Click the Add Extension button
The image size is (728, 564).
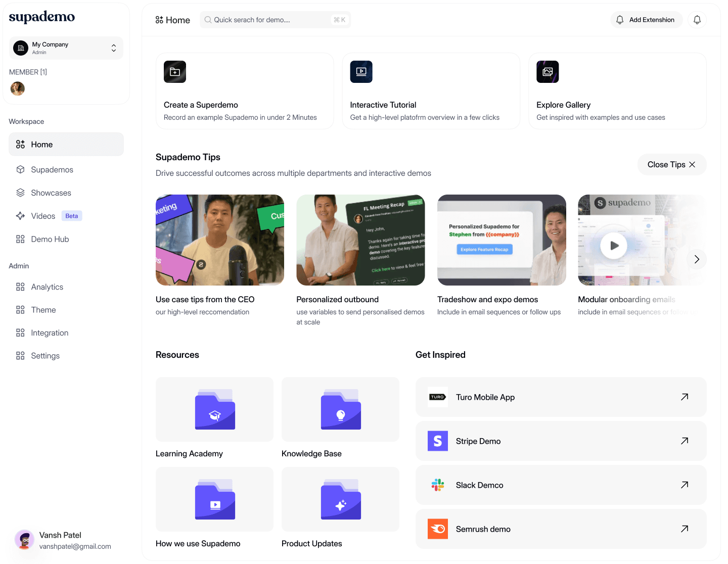tap(647, 20)
